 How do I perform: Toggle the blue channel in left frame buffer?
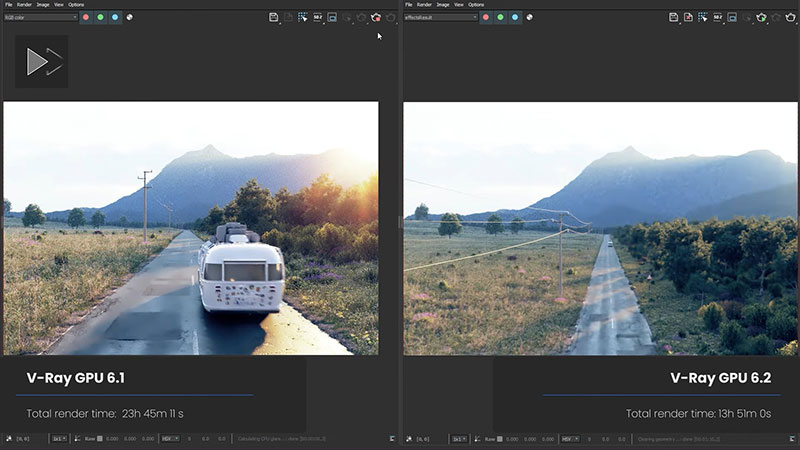(115, 17)
